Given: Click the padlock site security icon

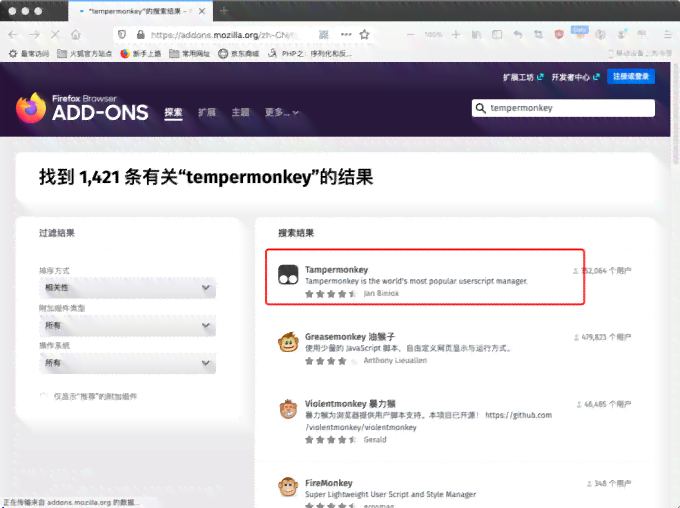Looking at the screenshot, I should pyautogui.click(x=140, y=34).
